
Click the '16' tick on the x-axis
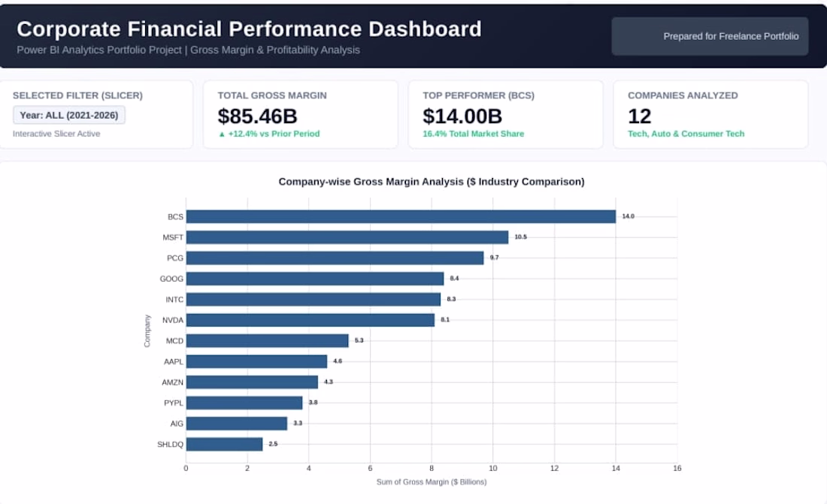click(677, 468)
